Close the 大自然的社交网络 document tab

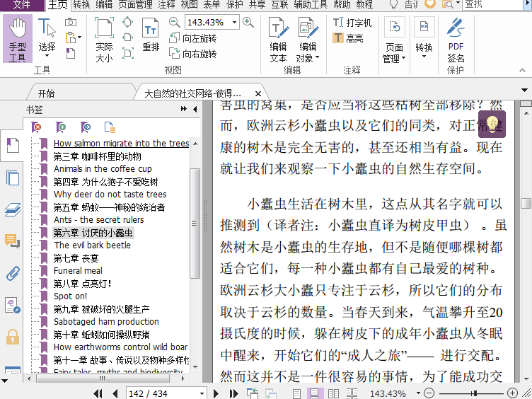pos(258,93)
